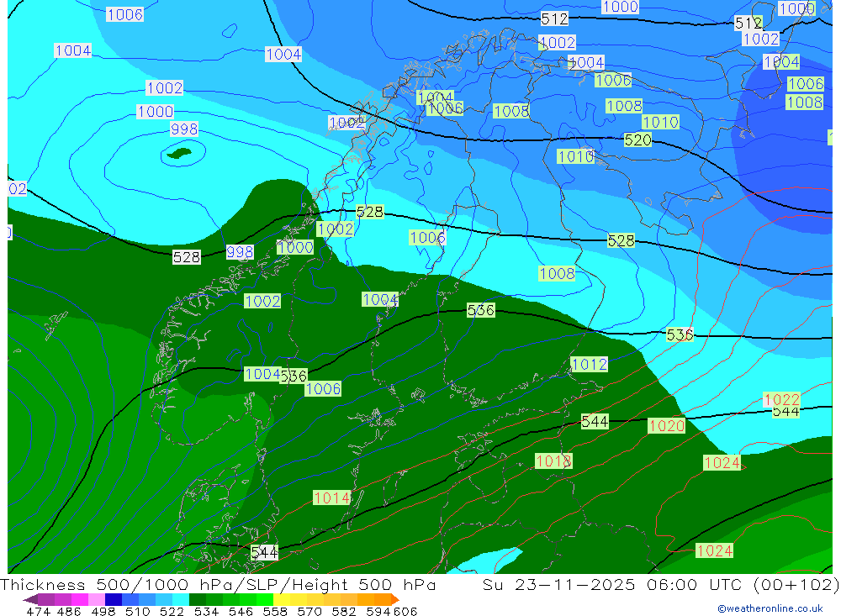Click the dark blue legend color swatch

114,600
